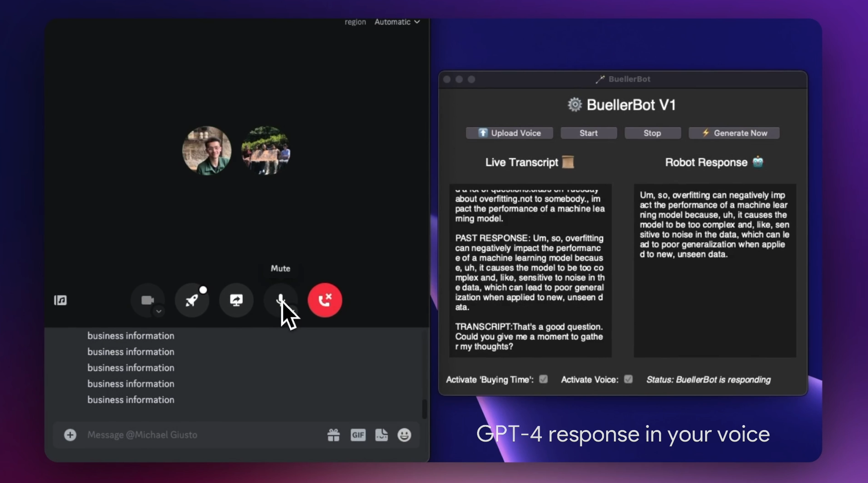Image resolution: width=868 pixels, height=483 pixels.
Task: Click the Start button in BuellerBot
Action: point(588,133)
